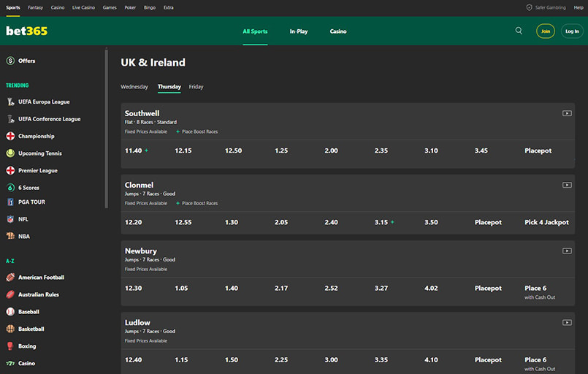This screenshot has height=374, width=588.
Task: Click the search magnifier icon
Action: (x=519, y=31)
